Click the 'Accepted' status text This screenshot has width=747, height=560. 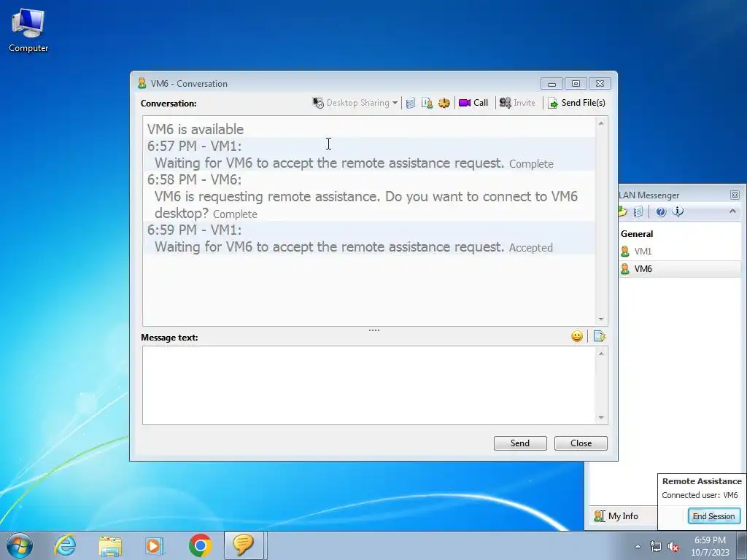531,248
